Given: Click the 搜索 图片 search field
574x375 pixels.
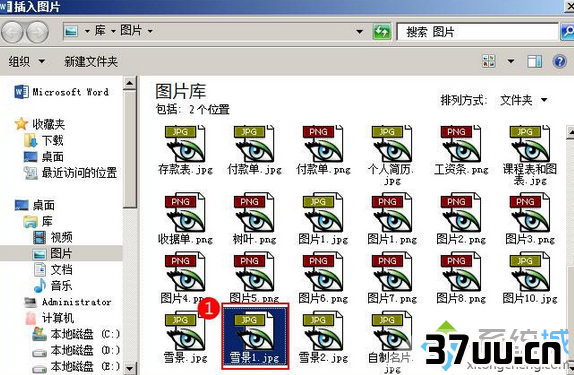Looking at the screenshot, I should tap(477, 32).
